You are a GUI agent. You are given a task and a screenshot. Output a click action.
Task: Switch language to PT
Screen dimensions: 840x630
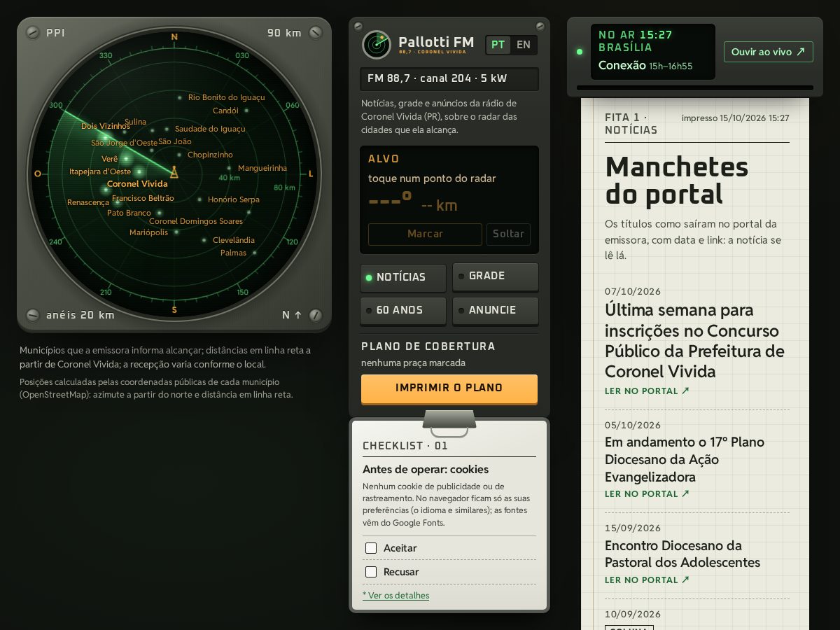click(498, 45)
